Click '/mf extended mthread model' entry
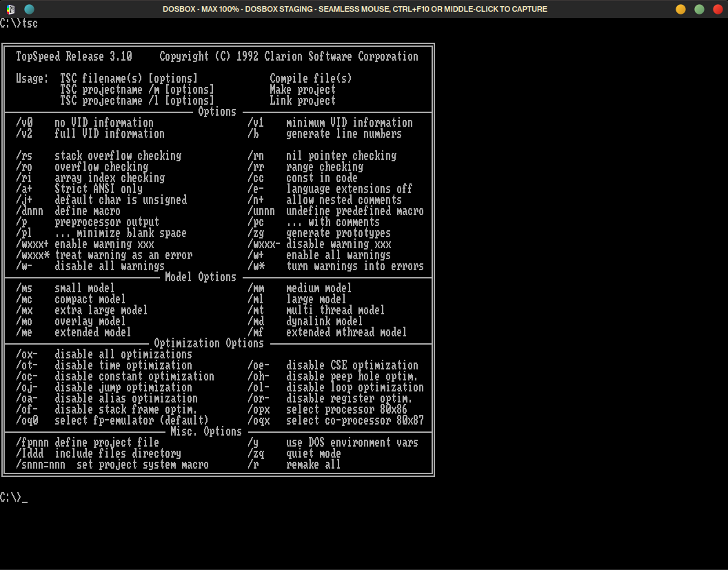The image size is (728, 570). 327,332
